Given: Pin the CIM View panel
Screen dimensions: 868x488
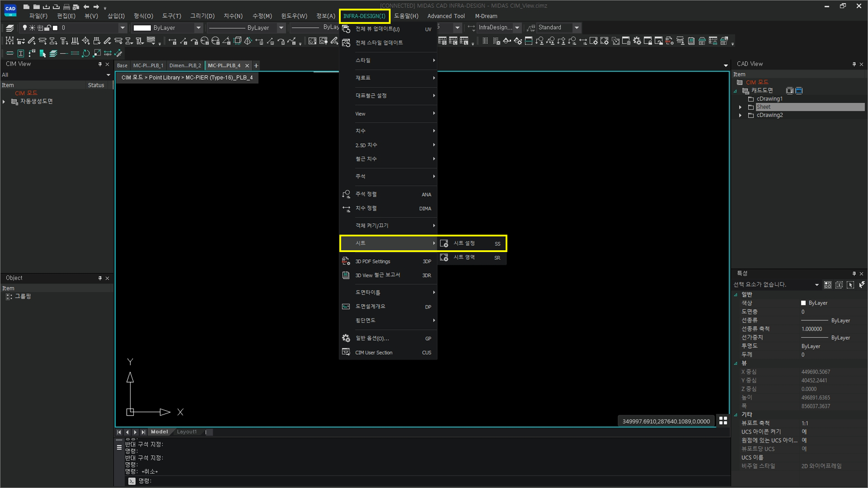Looking at the screenshot, I should point(100,64).
